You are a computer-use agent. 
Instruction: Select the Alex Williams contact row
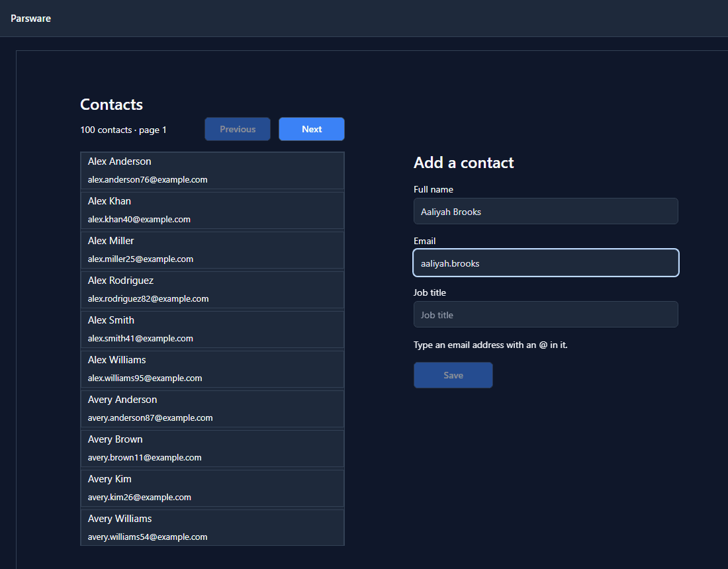[212, 369]
